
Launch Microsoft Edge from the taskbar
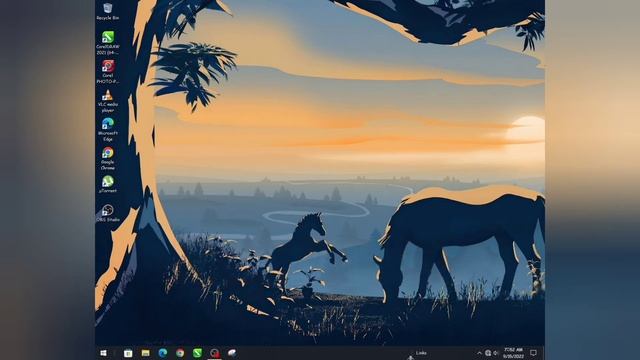coord(162,353)
